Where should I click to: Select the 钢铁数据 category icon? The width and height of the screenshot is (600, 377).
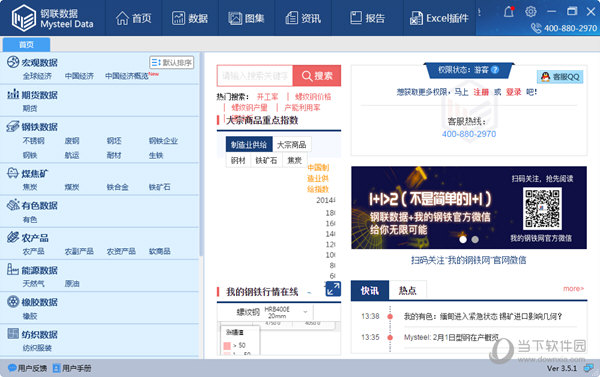click(13, 126)
